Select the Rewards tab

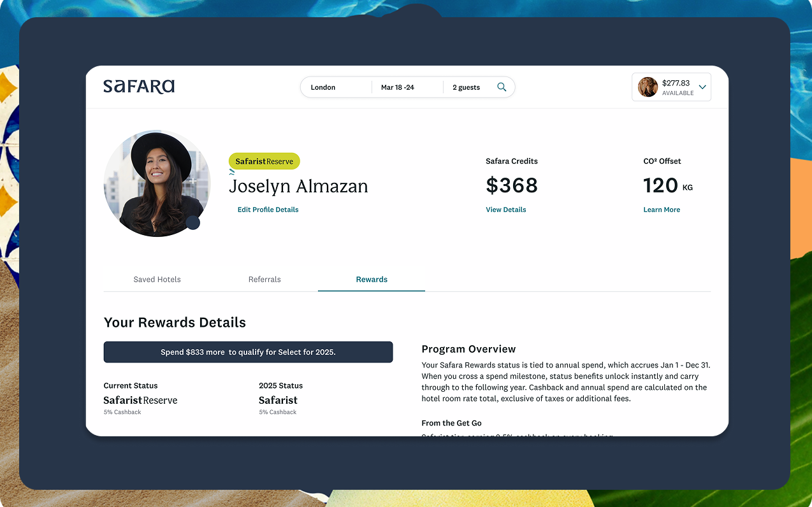[372, 280]
